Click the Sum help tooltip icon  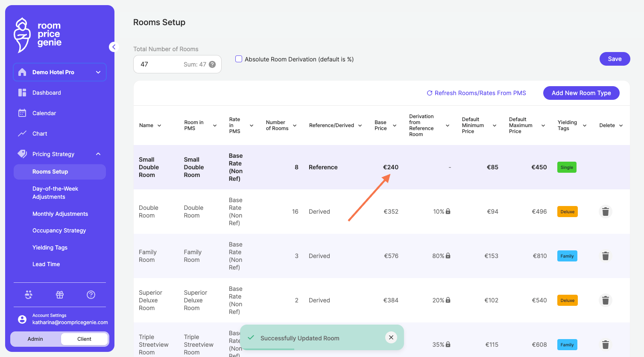(x=212, y=64)
